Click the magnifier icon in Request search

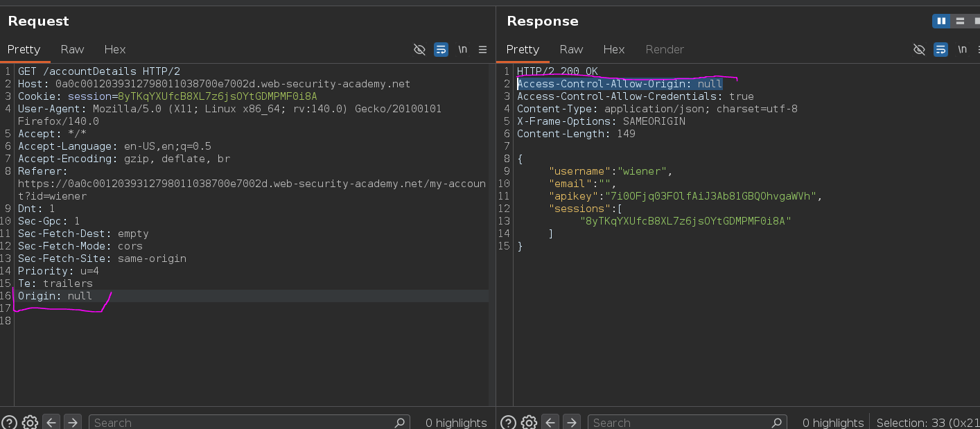tap(399, 422)
